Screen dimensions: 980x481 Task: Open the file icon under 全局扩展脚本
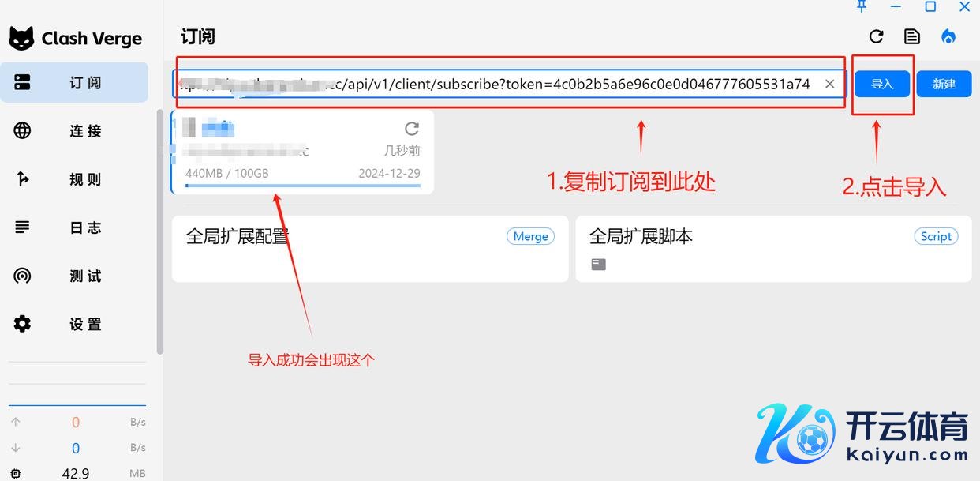(599, 265)
